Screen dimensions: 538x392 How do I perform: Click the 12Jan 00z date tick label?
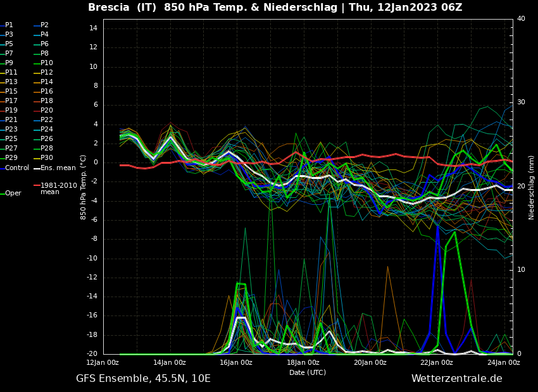tap(103, 363)
